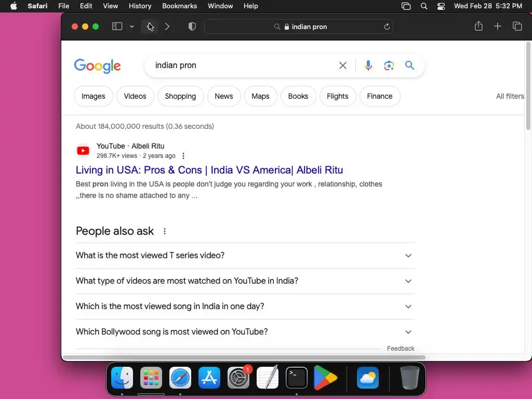
Task: Open the File menu
Action: (x=63, y=6)
